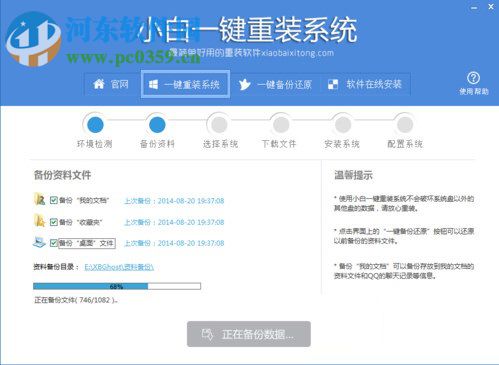Click the 环境检测 step circle
Viewport: 499px width, 365px height.
[95, 125]
